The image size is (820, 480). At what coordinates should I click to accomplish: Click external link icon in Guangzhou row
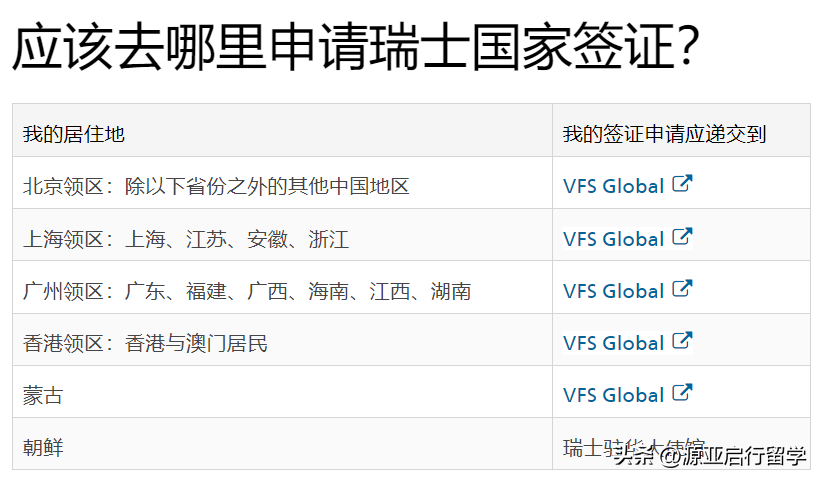tap(682, 289)
